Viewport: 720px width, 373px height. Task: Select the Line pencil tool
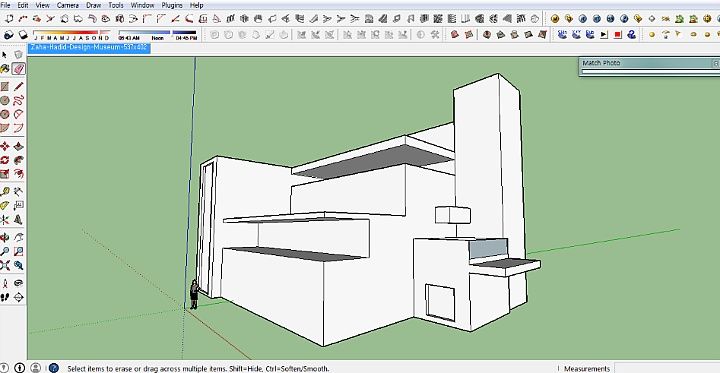tap(18, 87)
